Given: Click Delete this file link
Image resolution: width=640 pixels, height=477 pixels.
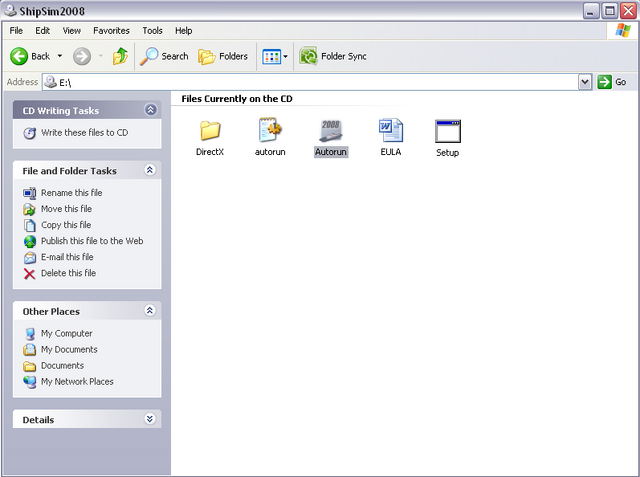Looking at the screenshot, I should [x=68, y=273].
